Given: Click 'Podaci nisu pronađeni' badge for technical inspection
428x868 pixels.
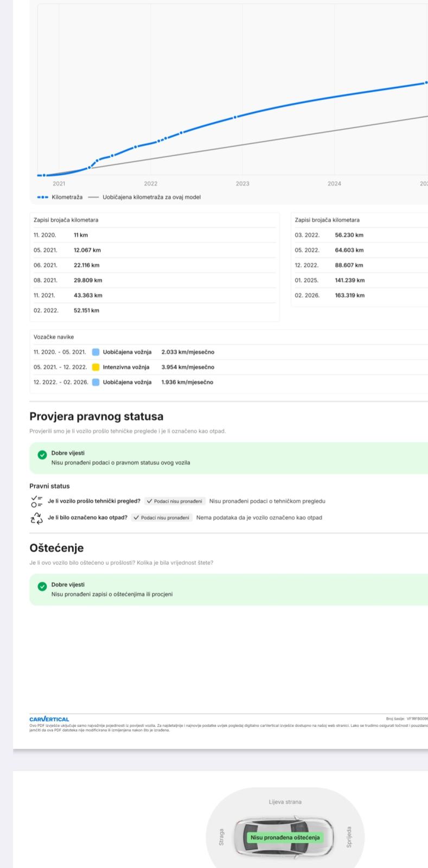Looking at the screenshot, I should [x=176, y=501].
